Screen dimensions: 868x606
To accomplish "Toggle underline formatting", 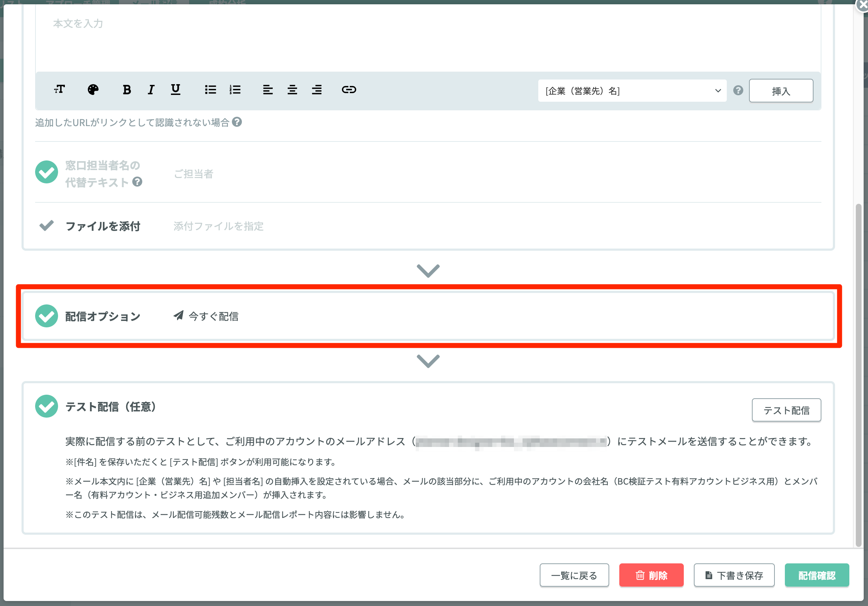I will pos(175,90).
